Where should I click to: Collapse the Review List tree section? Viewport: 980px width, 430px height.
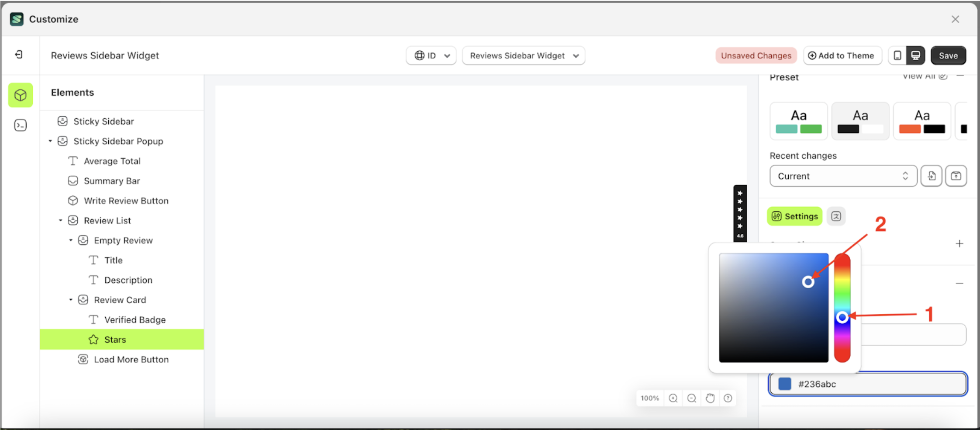coord(61,220)
